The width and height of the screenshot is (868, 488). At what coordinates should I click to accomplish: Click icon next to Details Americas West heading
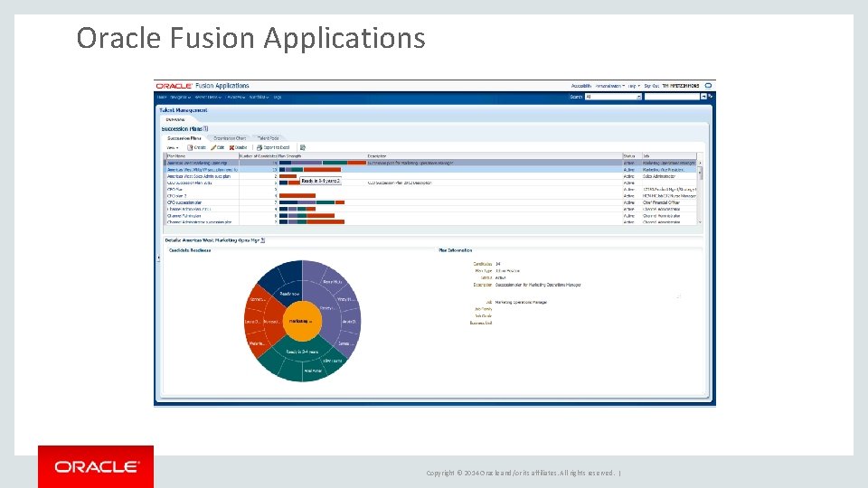point(263,240)
